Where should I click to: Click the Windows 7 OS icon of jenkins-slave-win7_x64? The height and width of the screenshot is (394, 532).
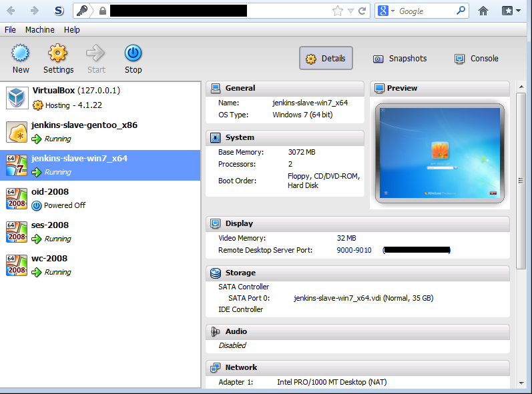[17, 165]
